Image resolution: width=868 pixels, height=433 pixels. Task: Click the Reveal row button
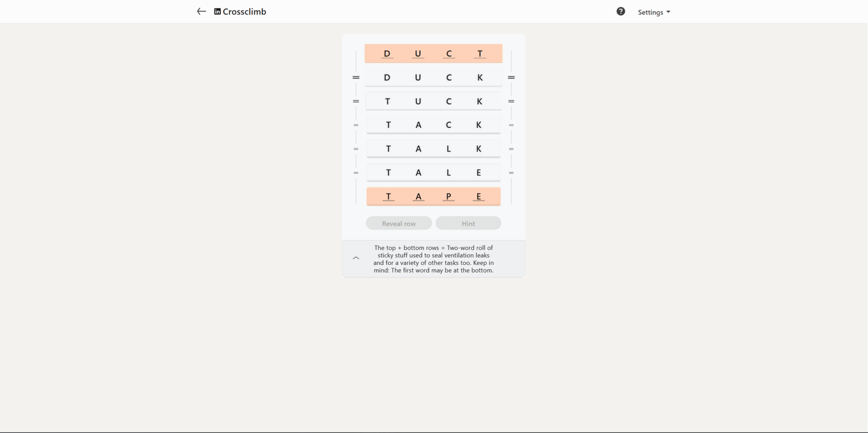(399, 223)
